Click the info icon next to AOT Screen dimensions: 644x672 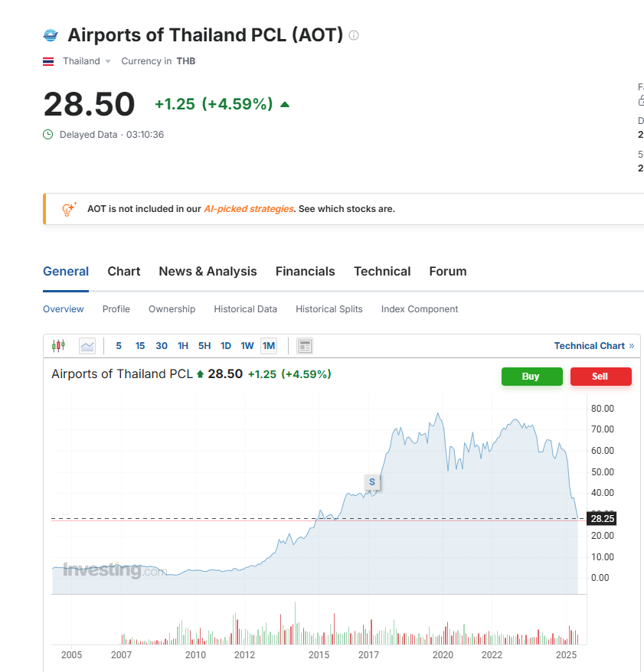coord(354,35)
